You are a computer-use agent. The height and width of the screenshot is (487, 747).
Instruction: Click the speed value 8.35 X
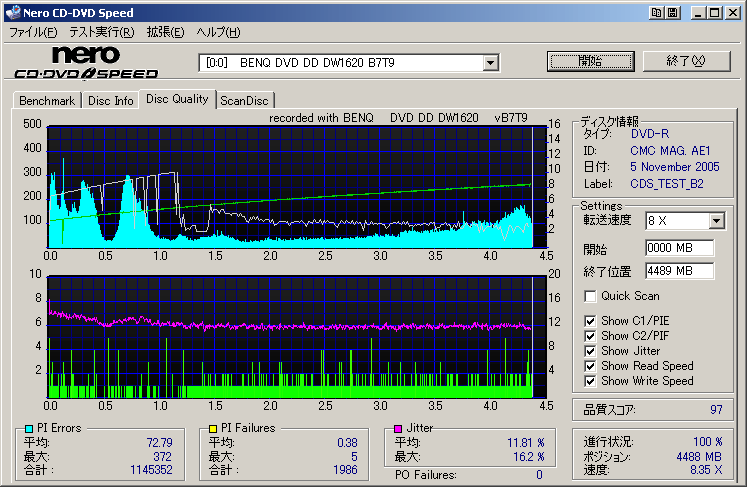click(x=706, y=470)
